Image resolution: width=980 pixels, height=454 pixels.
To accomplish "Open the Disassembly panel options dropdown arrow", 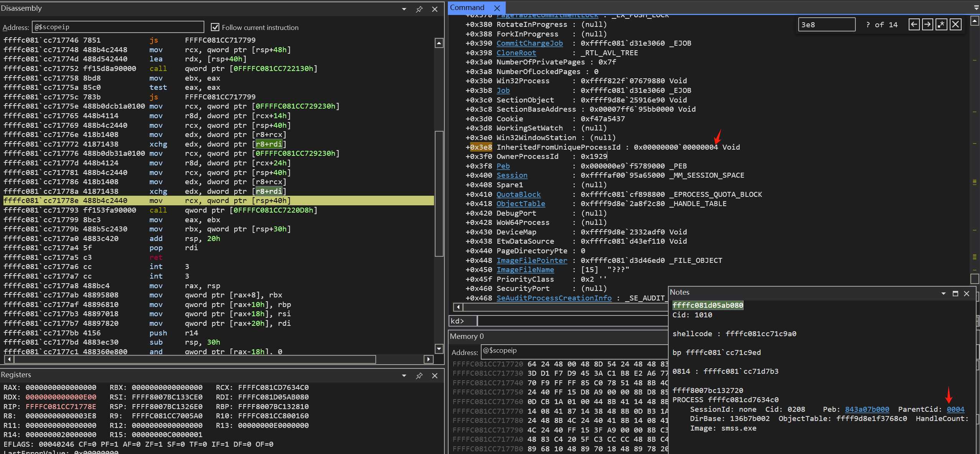I will (x=404, y=9).
